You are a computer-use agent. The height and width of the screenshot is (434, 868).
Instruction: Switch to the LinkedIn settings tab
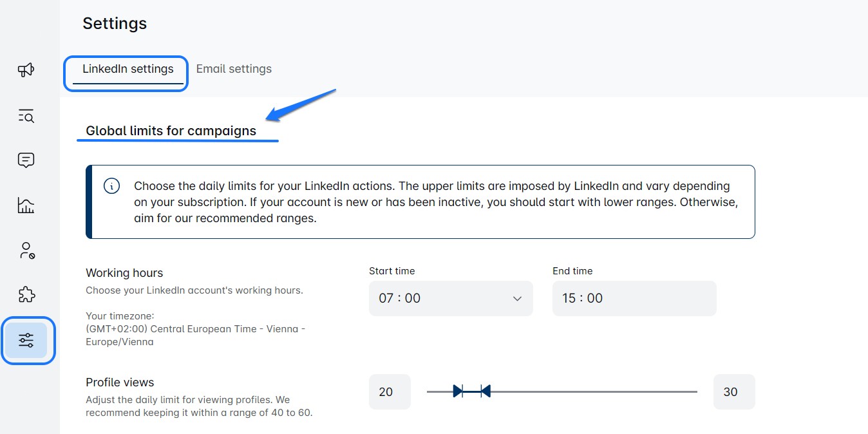[127, 69]
